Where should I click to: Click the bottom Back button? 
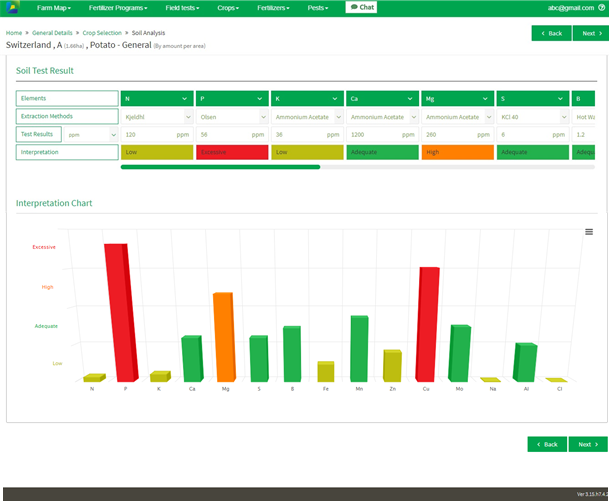coord(547,444)
